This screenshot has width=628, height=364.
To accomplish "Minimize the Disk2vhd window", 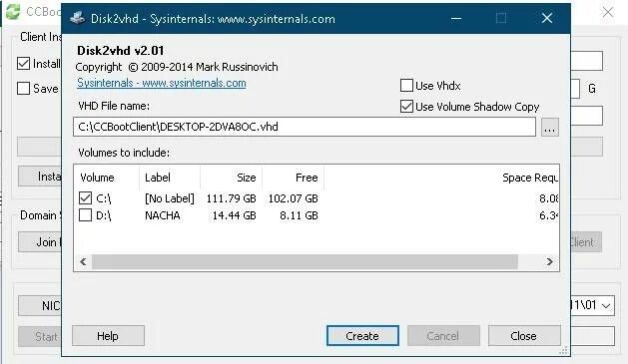I will click(x=456, y=18).
